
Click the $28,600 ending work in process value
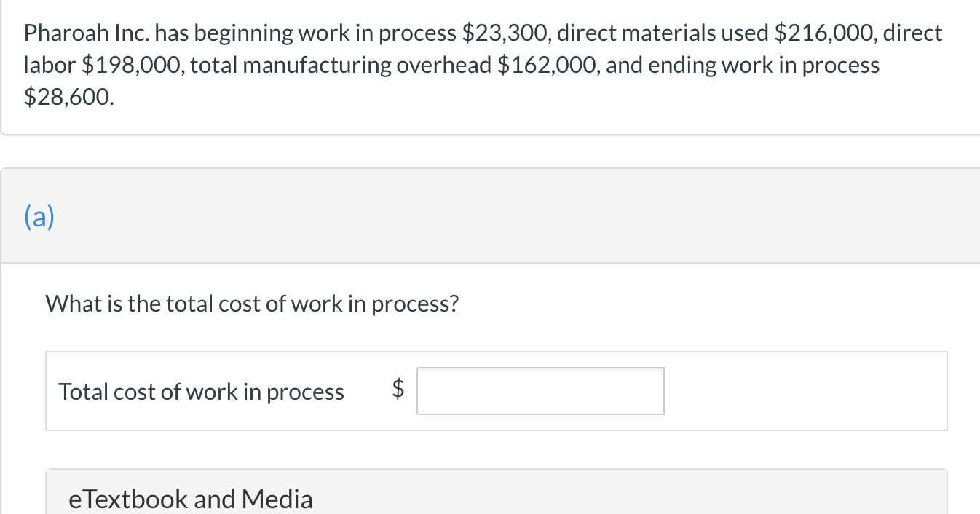[69, 97]
